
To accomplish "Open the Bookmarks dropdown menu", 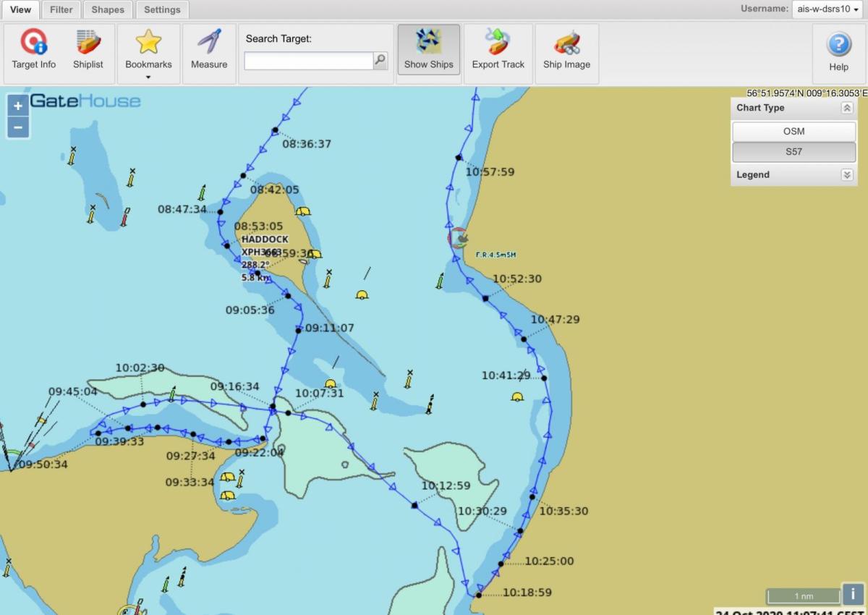I will tap(148, 54).
